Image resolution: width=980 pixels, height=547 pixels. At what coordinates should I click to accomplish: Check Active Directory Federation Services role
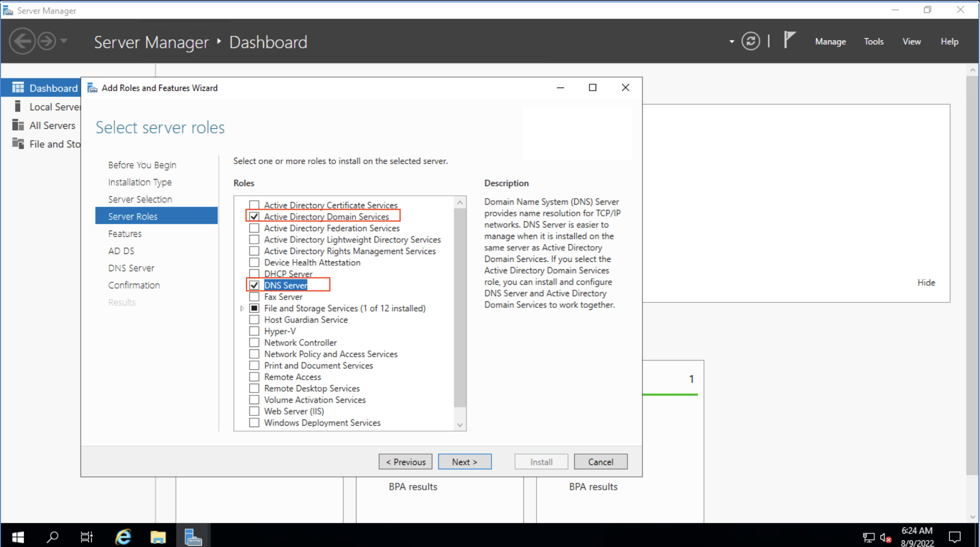[254, 228]
